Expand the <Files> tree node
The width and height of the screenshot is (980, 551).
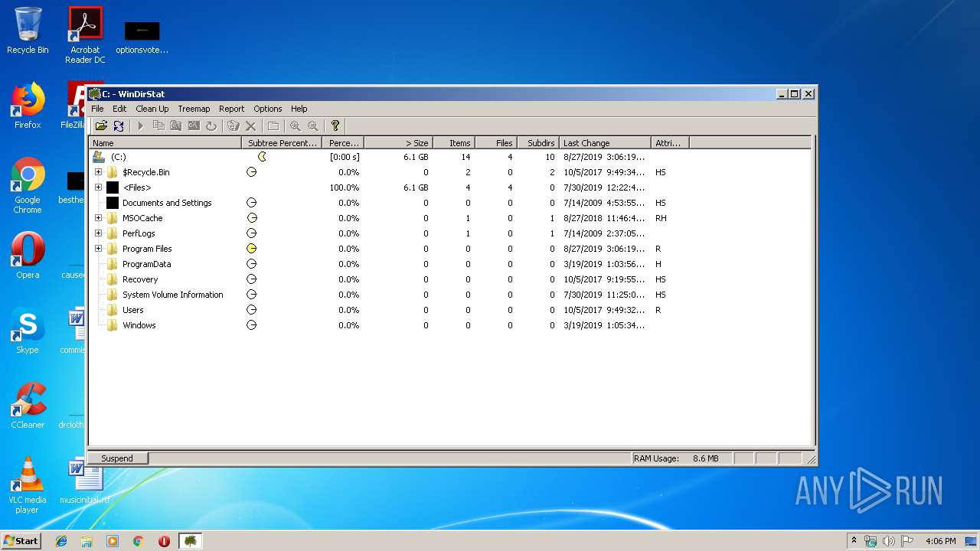98,187
